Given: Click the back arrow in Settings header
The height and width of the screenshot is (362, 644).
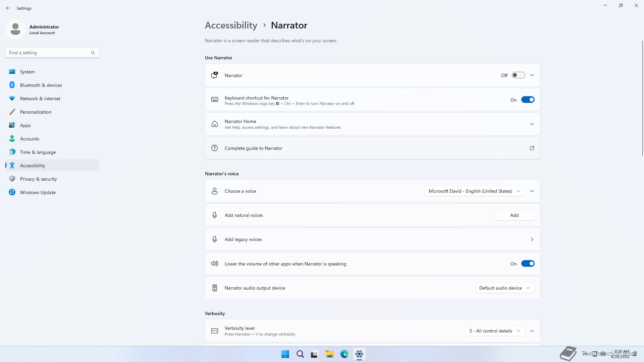Looking at the screenshot, I should pyautogui.click(x=8, y=8).
